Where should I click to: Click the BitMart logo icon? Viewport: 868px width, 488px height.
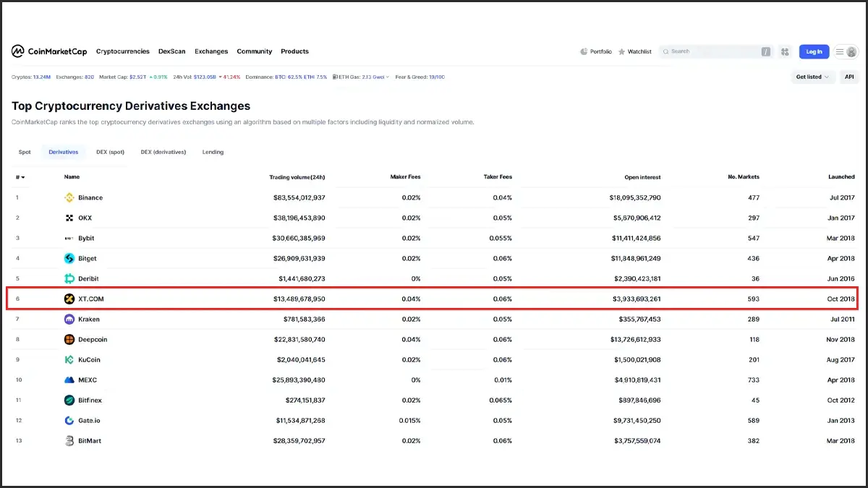(69, 440)
